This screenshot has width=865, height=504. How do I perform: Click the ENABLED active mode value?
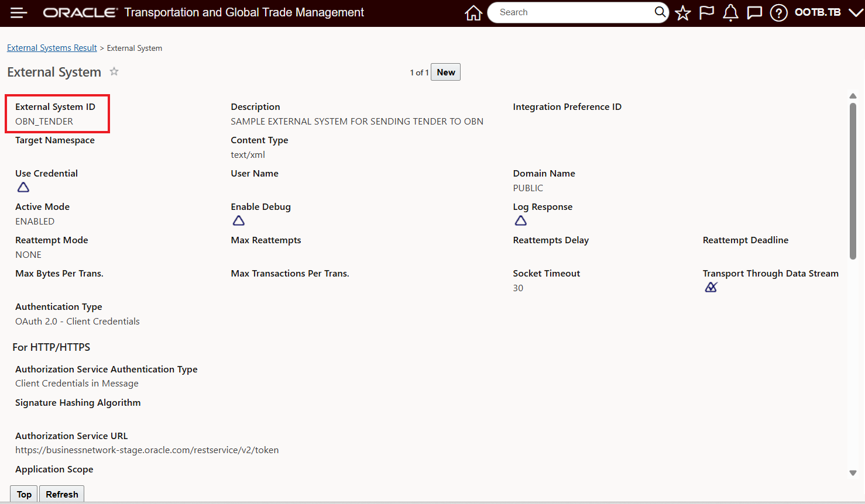(x=35, y=222)
